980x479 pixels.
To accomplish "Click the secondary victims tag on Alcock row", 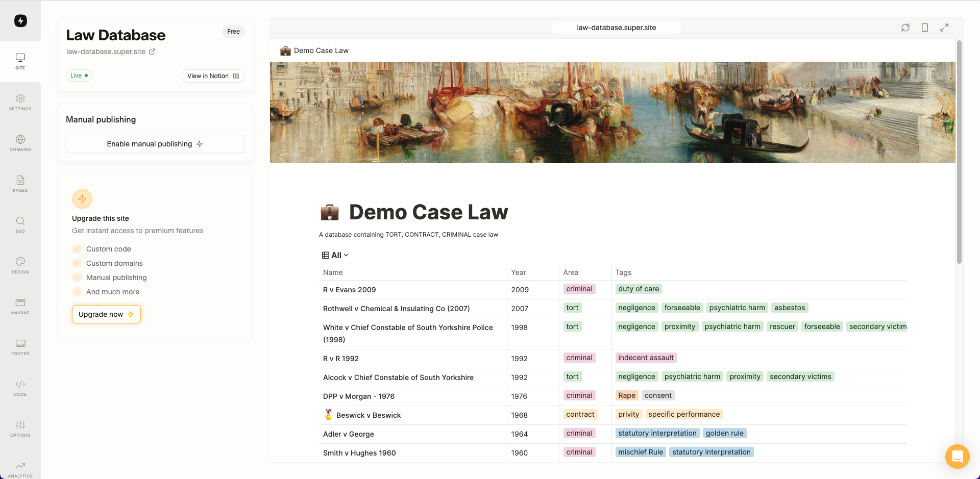I will point(800,376).
